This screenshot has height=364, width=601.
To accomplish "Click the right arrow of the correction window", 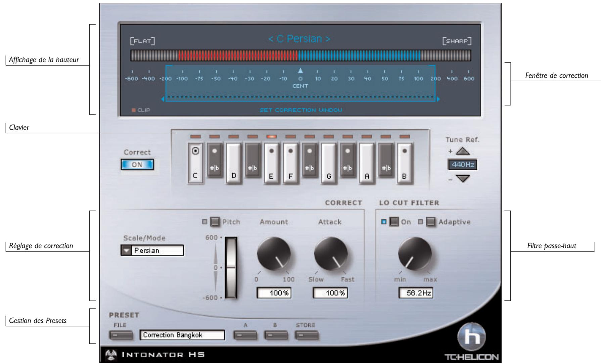I will point(438,99).
